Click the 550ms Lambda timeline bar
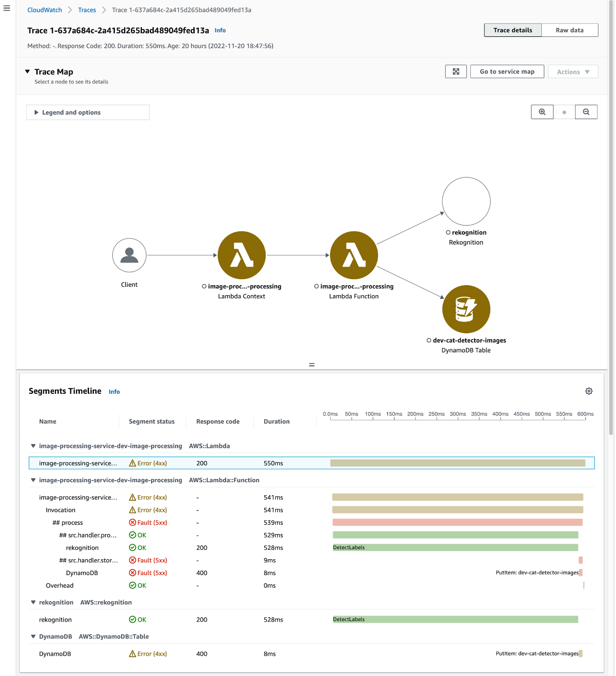Image resolution: width=616 pixels, height=676 pixels. click(x=458, y=463)
